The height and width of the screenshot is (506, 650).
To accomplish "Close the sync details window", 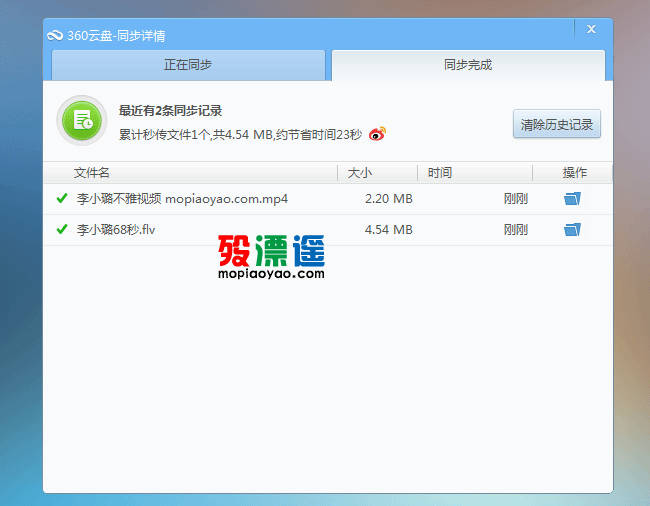I will coord(591,29).
